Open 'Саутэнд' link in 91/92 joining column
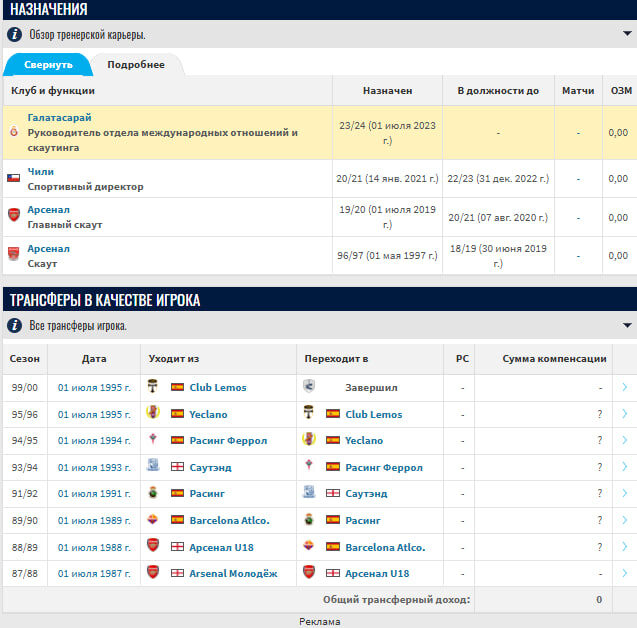The width and height of the screenshot is (637, 628). tap(366, 494)
